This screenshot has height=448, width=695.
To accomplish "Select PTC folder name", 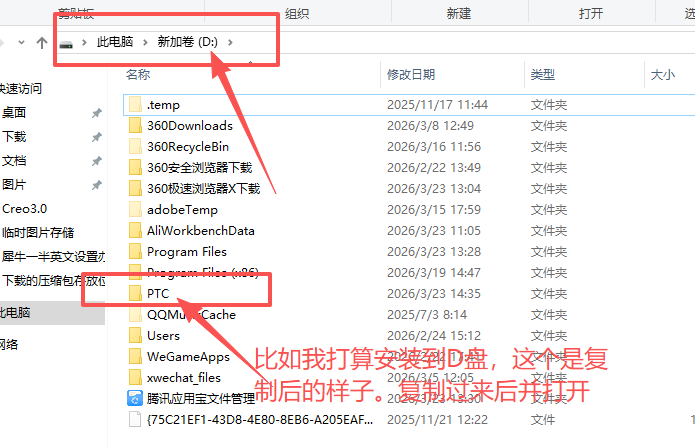I will (158, 293).
